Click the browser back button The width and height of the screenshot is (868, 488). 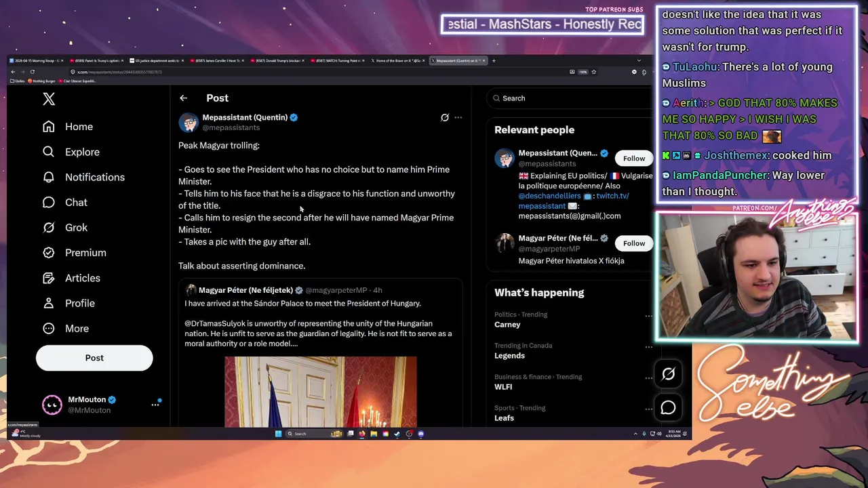coord(13,72)
